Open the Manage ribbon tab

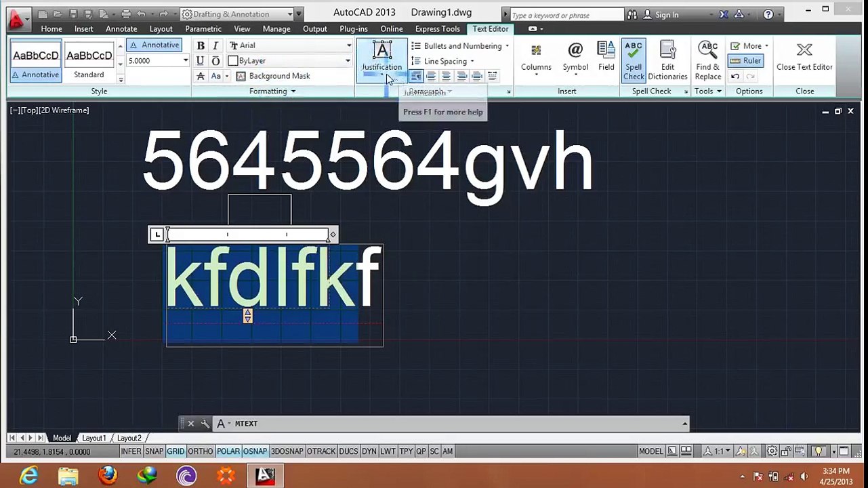[276, 29]
